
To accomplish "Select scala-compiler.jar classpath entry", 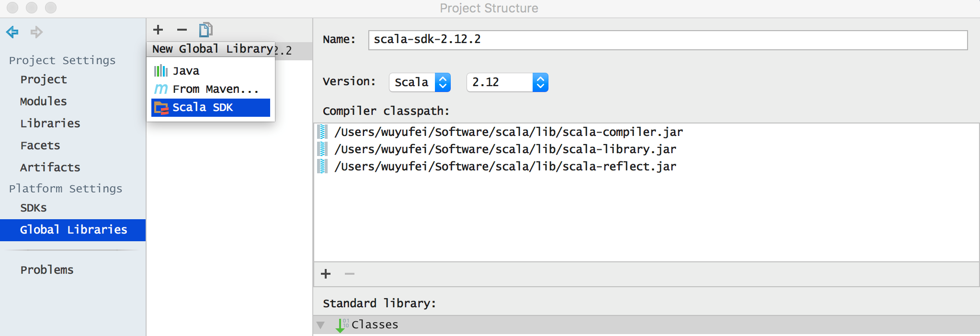I will [x=508, y=132].
